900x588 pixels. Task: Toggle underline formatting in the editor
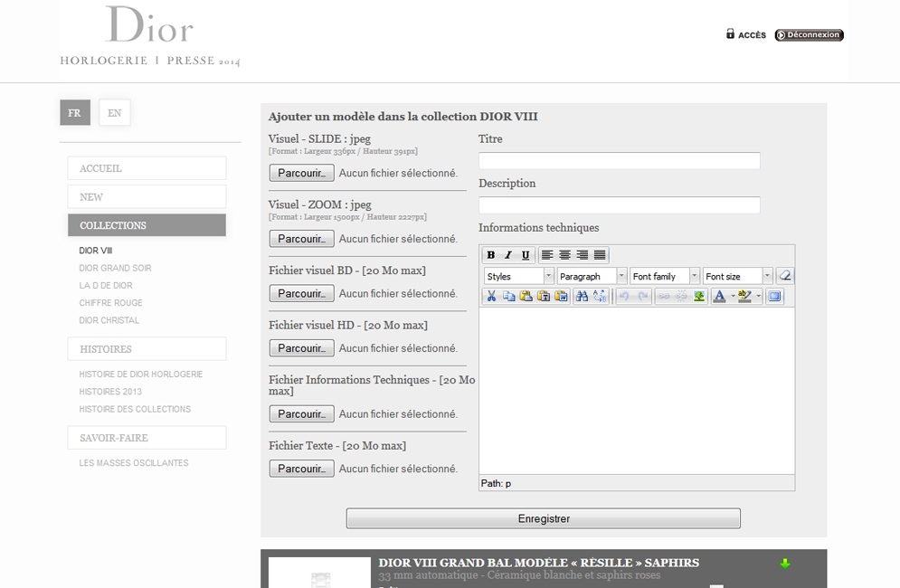coord(526,255)
